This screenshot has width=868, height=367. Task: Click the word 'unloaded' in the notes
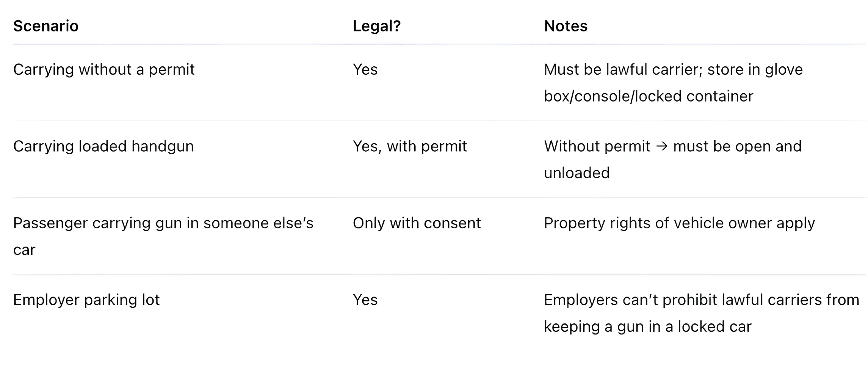tap(577, 173)
